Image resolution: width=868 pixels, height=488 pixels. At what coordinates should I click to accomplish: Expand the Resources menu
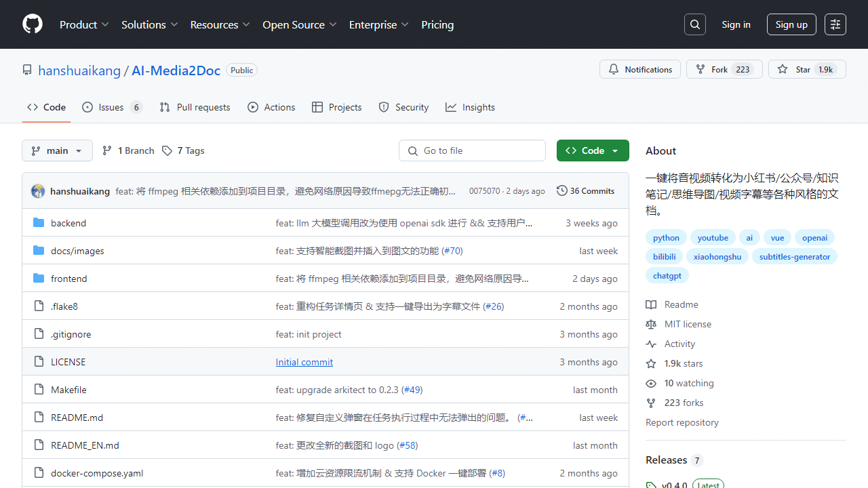(x=220, y=24)
